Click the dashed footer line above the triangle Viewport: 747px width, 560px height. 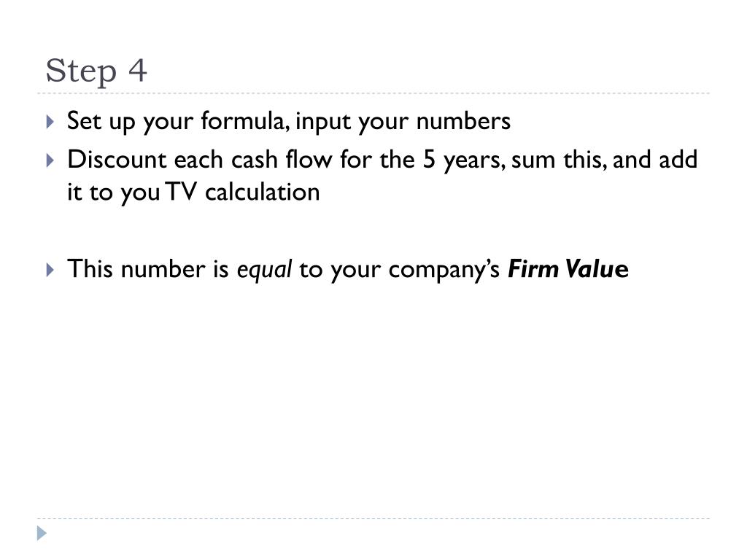(373, 518)
